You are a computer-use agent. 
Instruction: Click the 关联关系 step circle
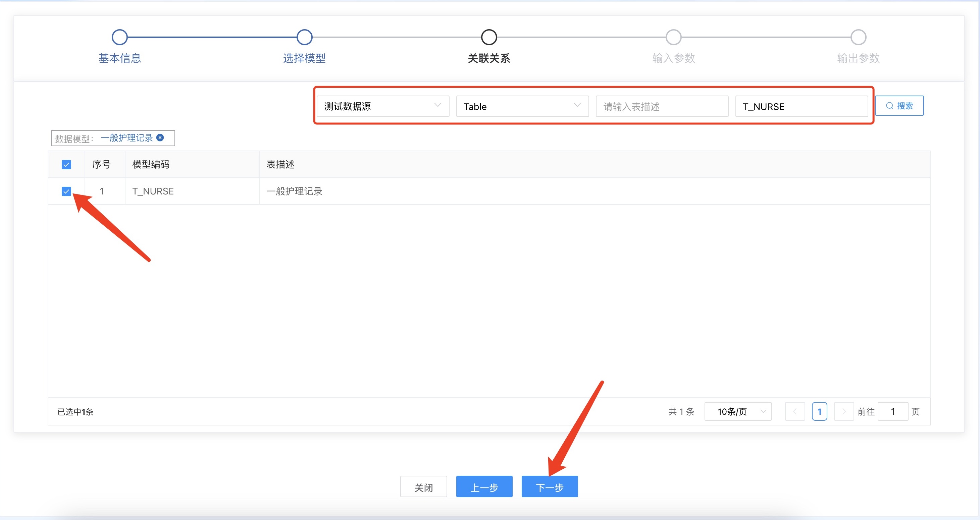click(489, 37)
